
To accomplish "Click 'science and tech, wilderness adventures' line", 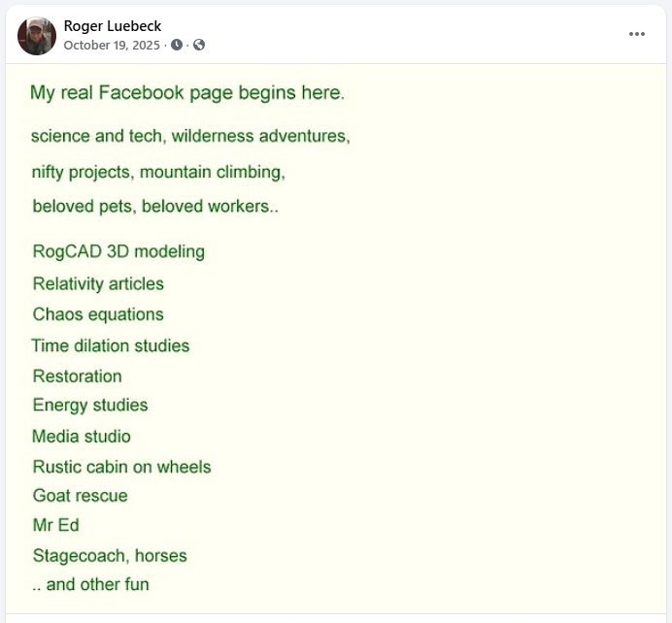I will 190,137.
